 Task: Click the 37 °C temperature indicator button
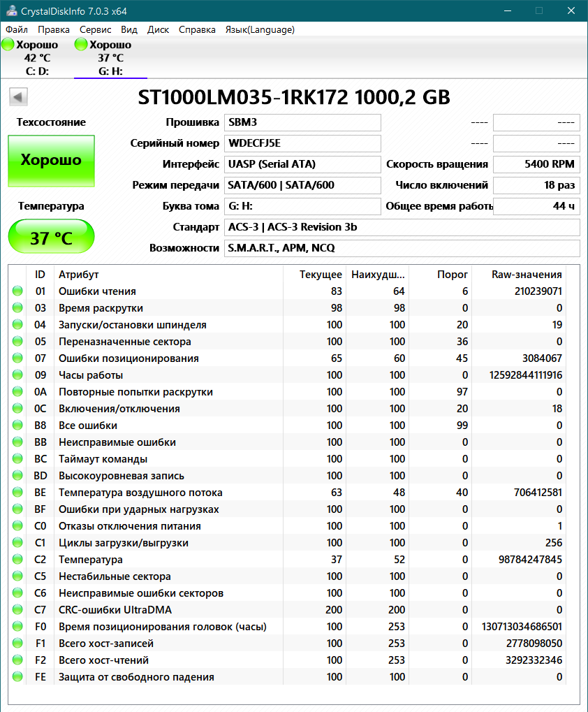(x=51, y=238)
